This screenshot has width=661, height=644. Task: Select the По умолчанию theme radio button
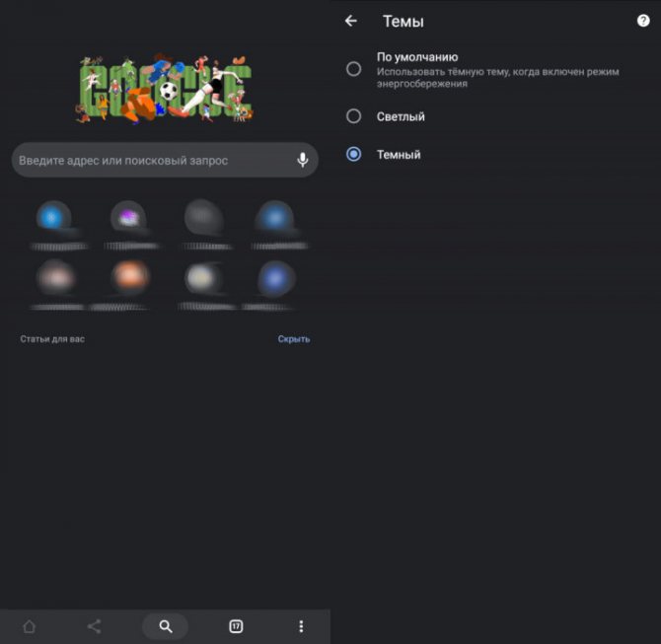point(354,69)
